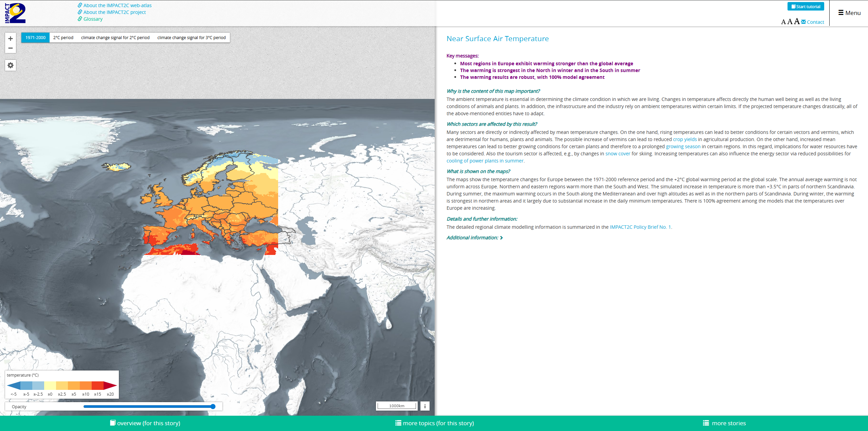Click the 1000km scale bar
868x431 pixels.
[397, 406]
